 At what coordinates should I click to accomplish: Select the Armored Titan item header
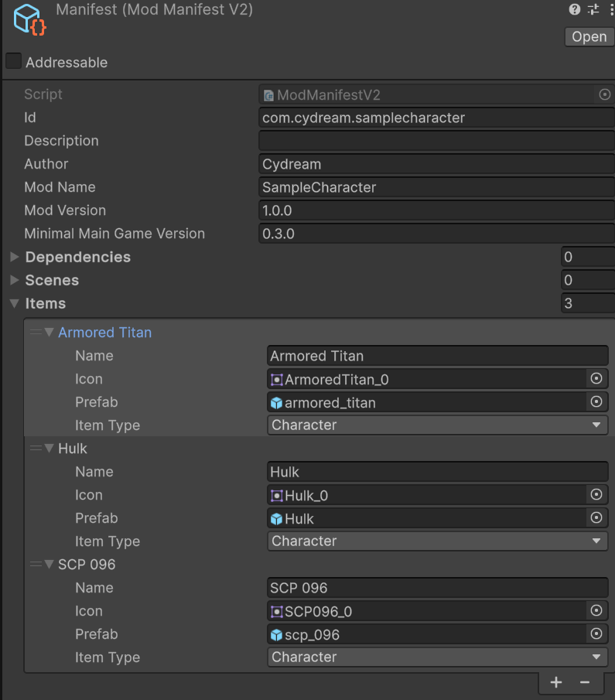(104, 333)
